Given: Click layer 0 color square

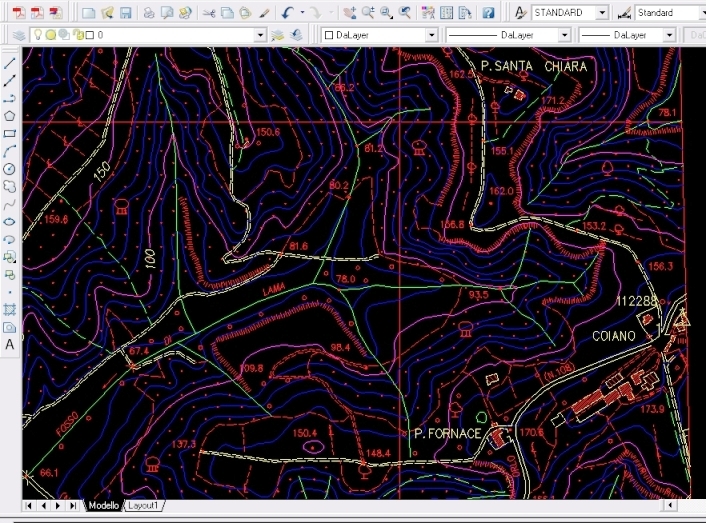Looking at the screenshot, I should coord(90,35).
